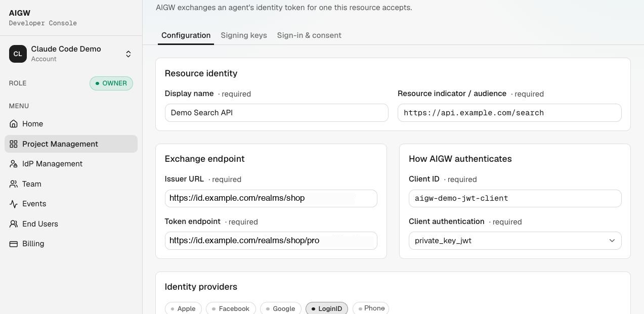644x314 pixels.
Task: Open the account switcher chevrons
Action: coord(128,54)
